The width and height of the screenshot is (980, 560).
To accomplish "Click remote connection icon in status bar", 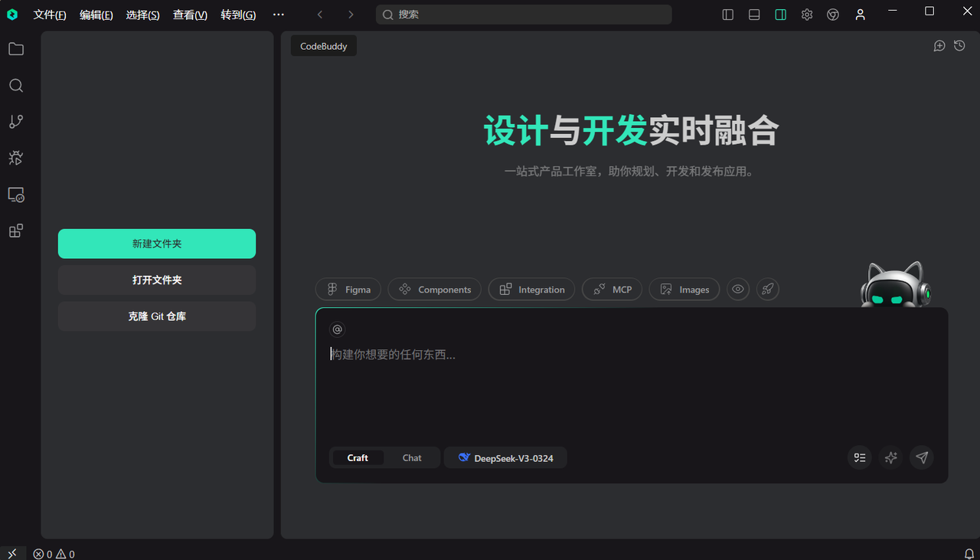I will [x=12, y=554].
